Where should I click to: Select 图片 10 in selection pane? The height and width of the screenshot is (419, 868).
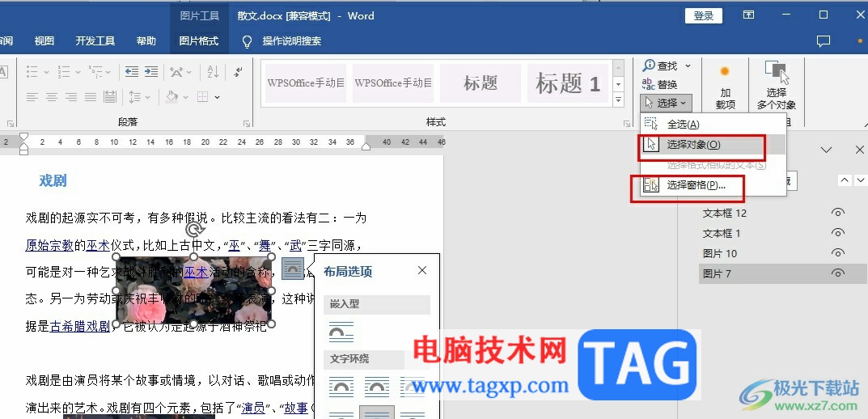(x=720, y=253)
